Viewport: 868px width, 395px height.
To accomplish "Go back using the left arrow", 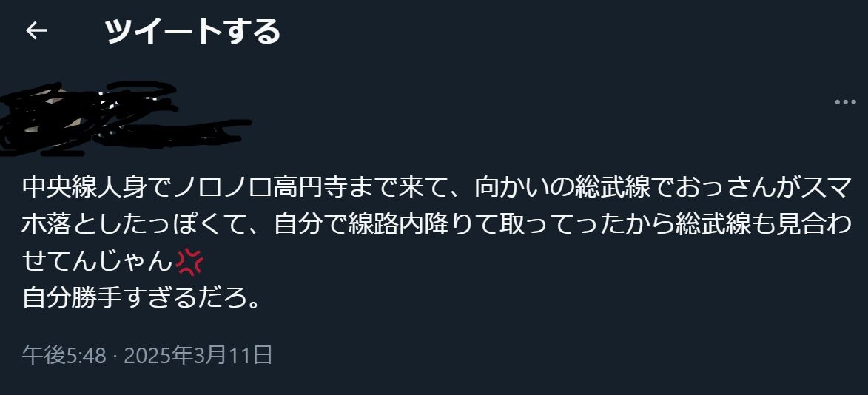I will pyautogui.click(x=36, y=31).
